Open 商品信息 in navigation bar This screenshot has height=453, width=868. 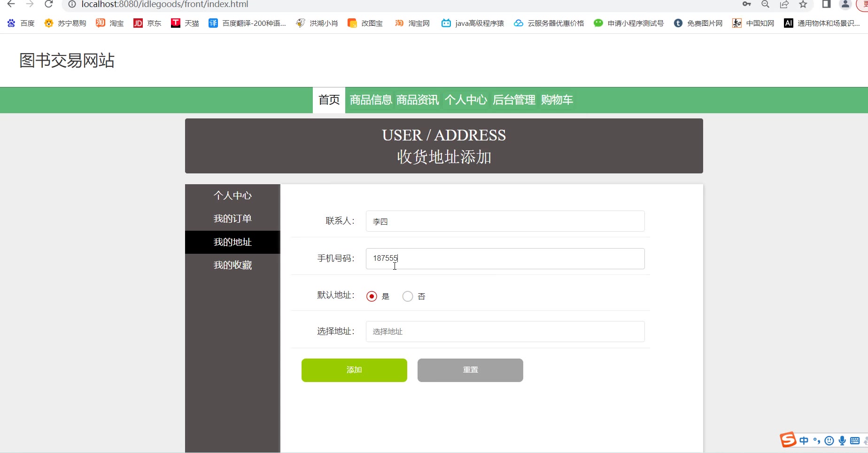(371, 100)
